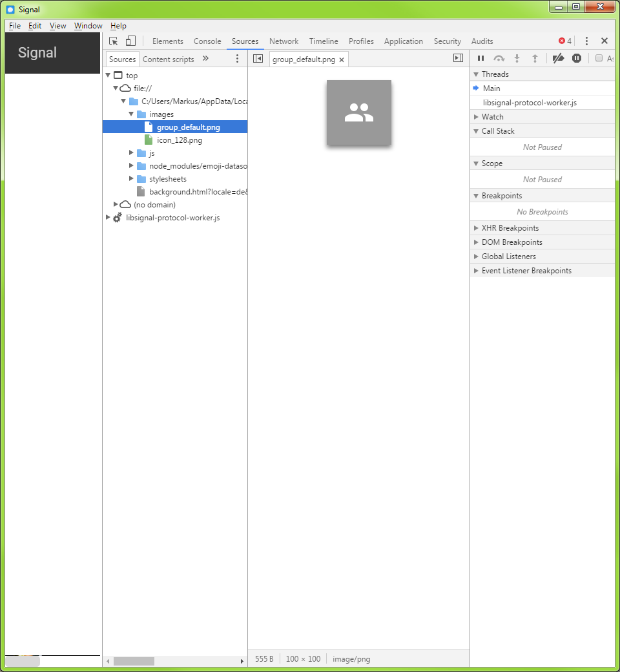620x672 pixels.
Task: Expand the Watch section
Action: click(x=542, y=116)
